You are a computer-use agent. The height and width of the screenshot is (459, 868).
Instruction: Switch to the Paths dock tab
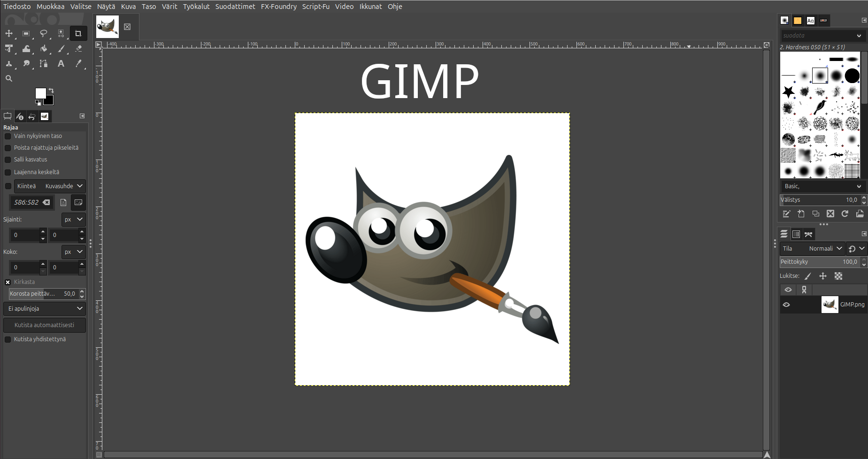tap(808, 234)
